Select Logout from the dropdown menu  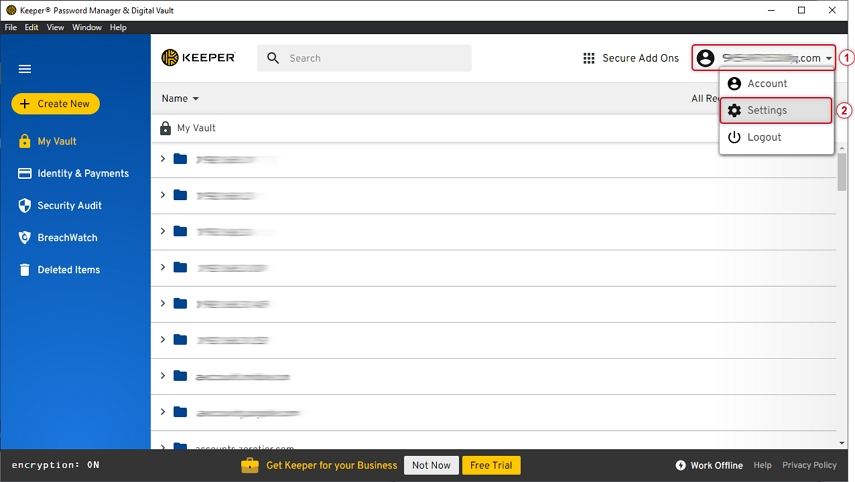coord(776,137)
